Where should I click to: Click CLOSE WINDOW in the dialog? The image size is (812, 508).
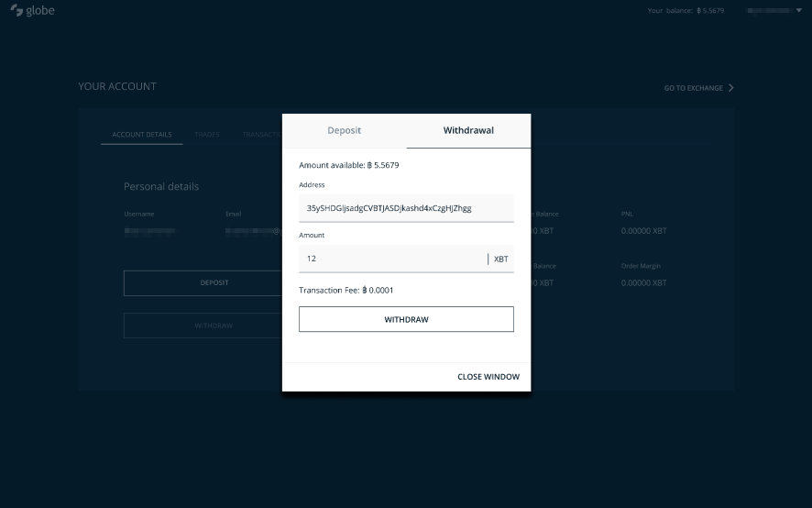[x=488, y=377]
